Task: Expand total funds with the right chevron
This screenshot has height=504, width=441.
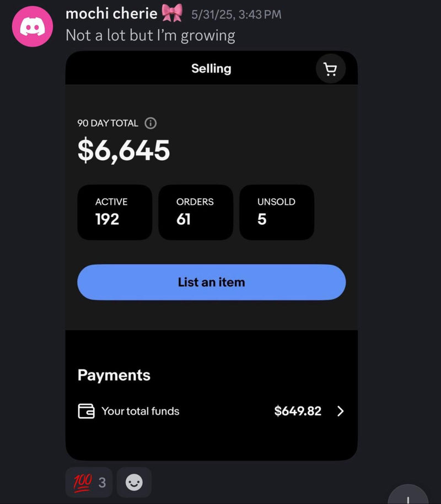Action: tap(340, 411)
